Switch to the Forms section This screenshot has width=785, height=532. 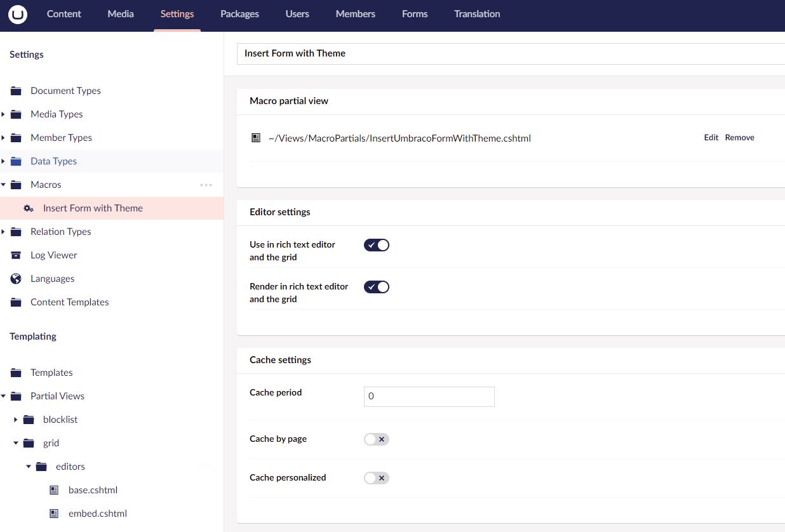(x=415, y=14)
